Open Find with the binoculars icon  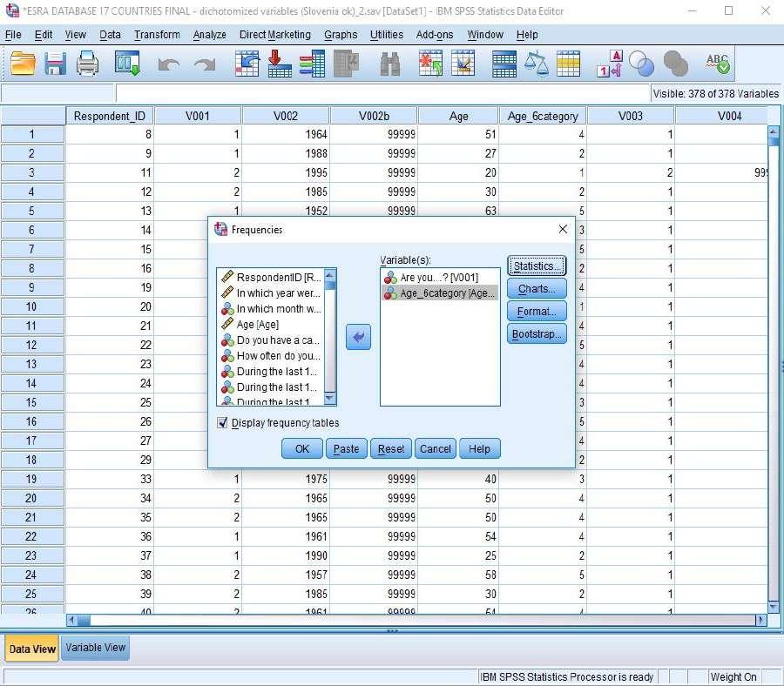tap(390, 64)
